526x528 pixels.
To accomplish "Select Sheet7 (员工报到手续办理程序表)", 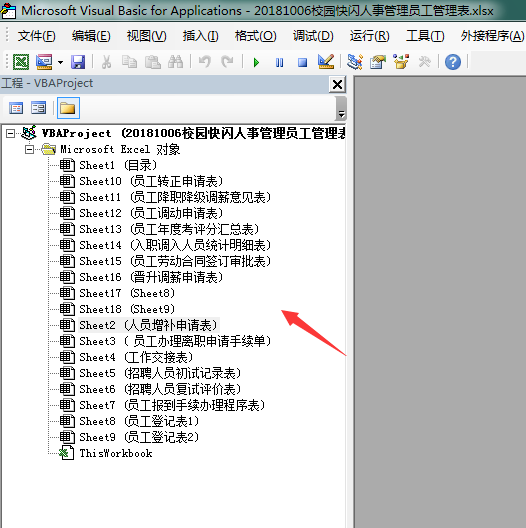I will tap(172, 405).
